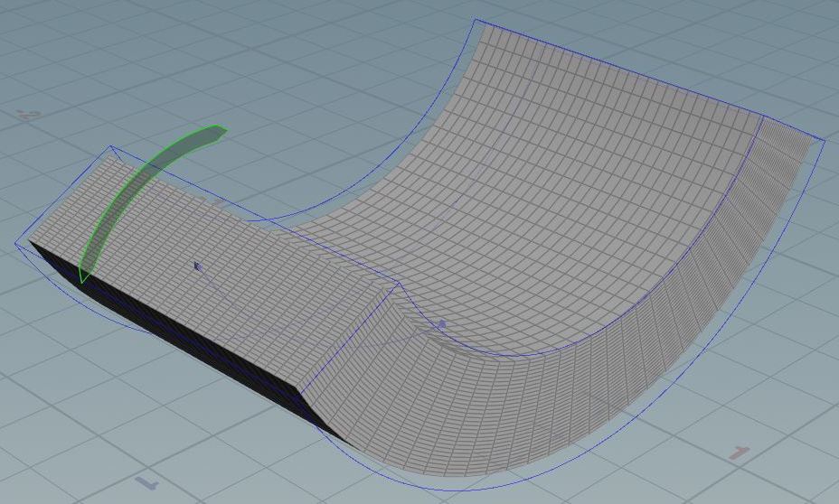Click the faint "2" grid label at upper left
This screenshot has height=504, width=839.
29,114
